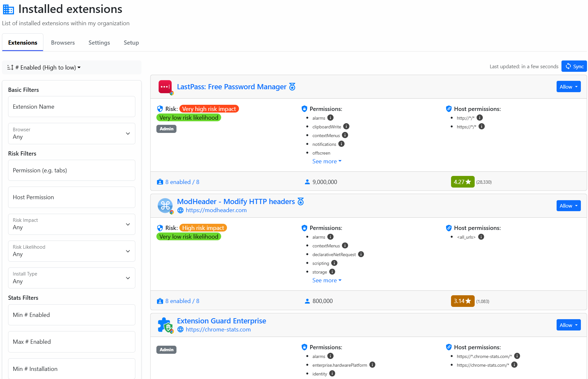Click the ModHeader extension logo icon
Viewport: 588px width, 379px height.
(x=165, y=206)
